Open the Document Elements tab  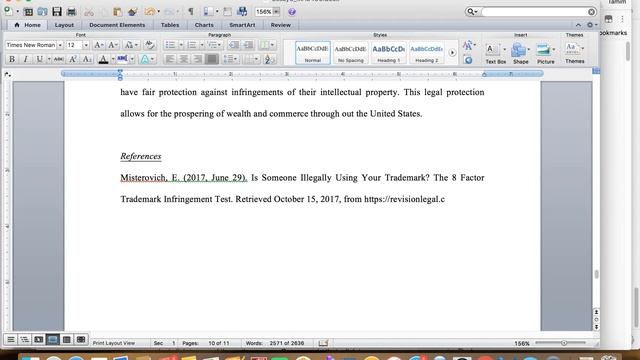[x=117, y=25]
